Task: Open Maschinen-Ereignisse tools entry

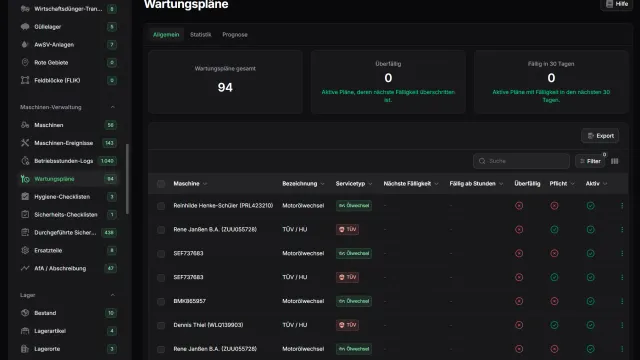Action: pyautogui.click(x=68, y=143)
